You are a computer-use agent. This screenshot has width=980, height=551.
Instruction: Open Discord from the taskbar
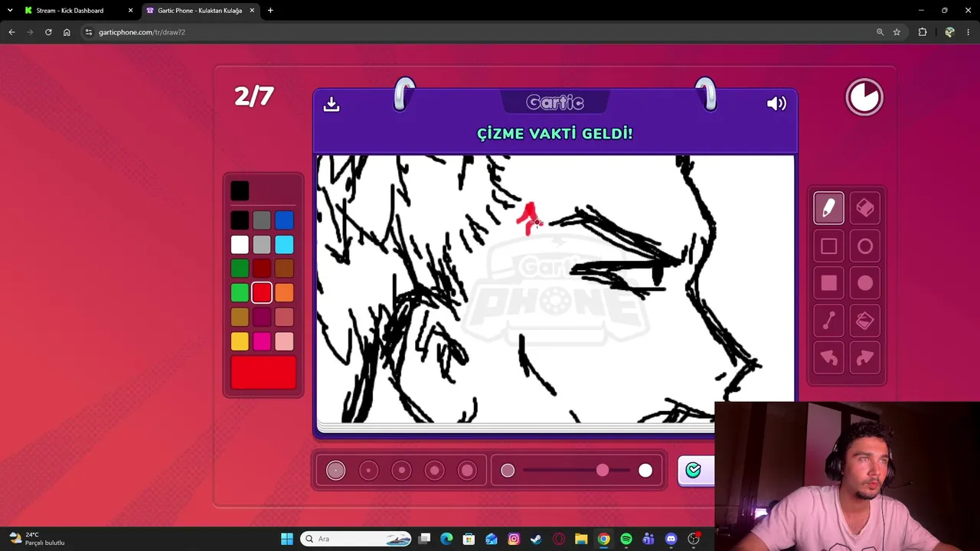pyautogui.click(x=671, y=539)
